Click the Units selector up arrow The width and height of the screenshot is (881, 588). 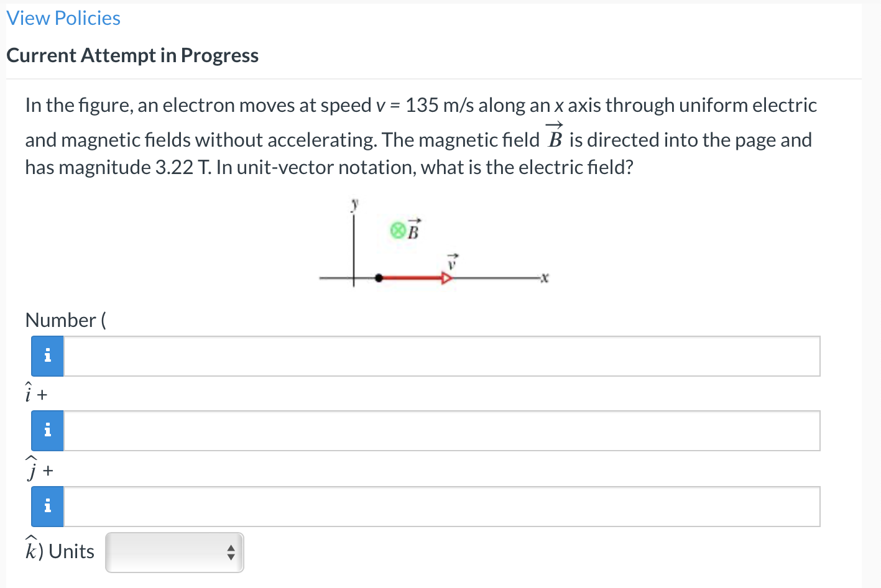(x=230, y=546)
